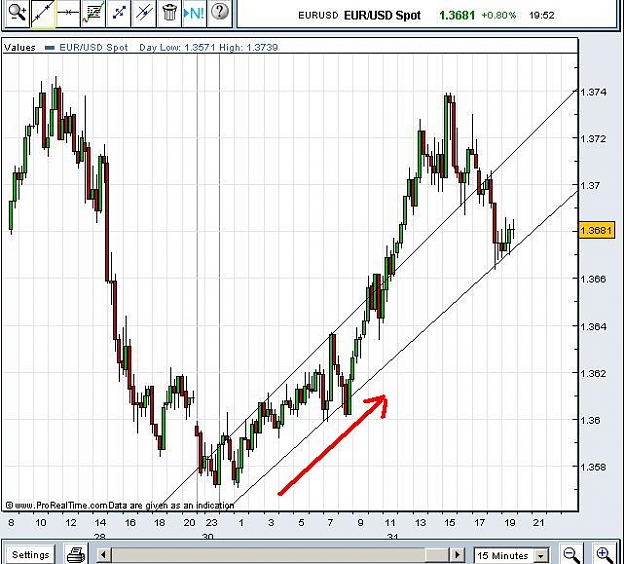The width and height of the screenshot is (625, 564).
Task: Click the scrollbar right arrow
Action: 457,555
